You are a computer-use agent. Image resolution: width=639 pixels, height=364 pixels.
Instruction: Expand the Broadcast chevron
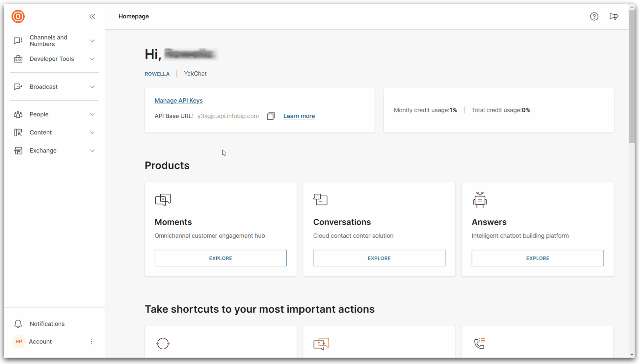(92, 87)
